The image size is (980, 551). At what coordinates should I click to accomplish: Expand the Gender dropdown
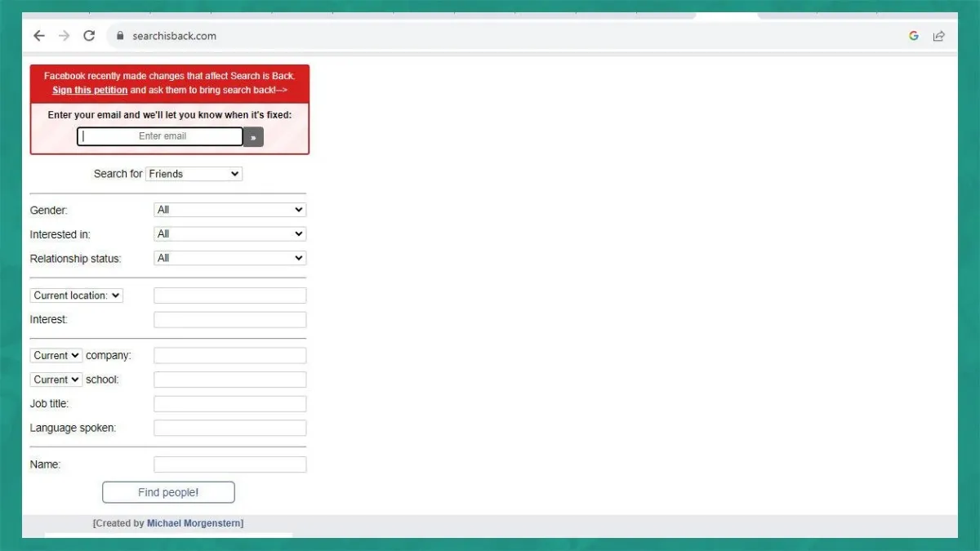(229, 210)
